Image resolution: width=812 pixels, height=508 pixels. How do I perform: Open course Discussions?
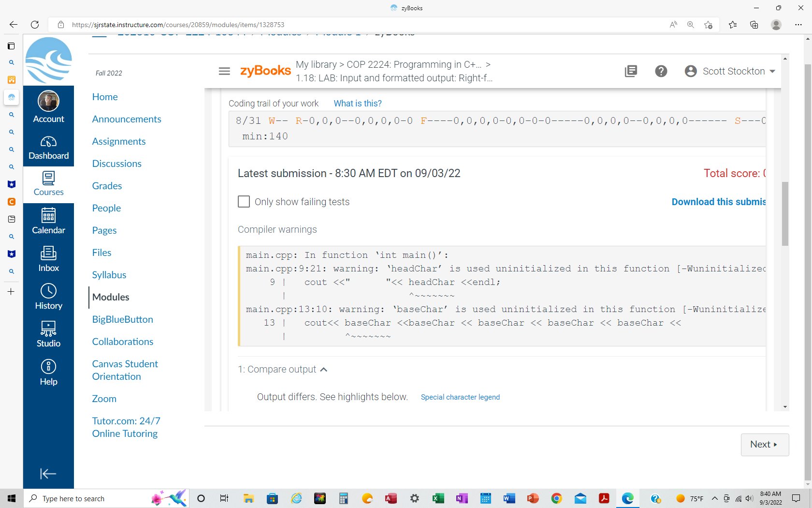[117, 164]
